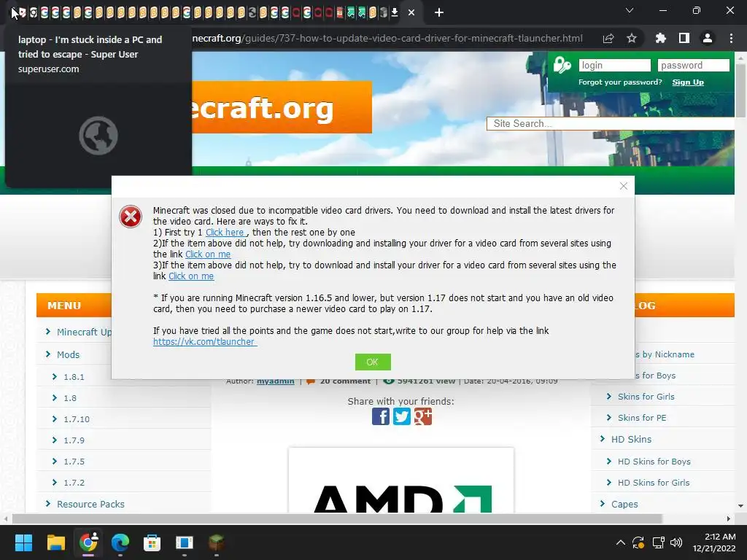The width and height of the screenshot is (747, 560).
Task: Click the scroll right arrow of horizontal scrollbar
Action: (x=729, y=518)
